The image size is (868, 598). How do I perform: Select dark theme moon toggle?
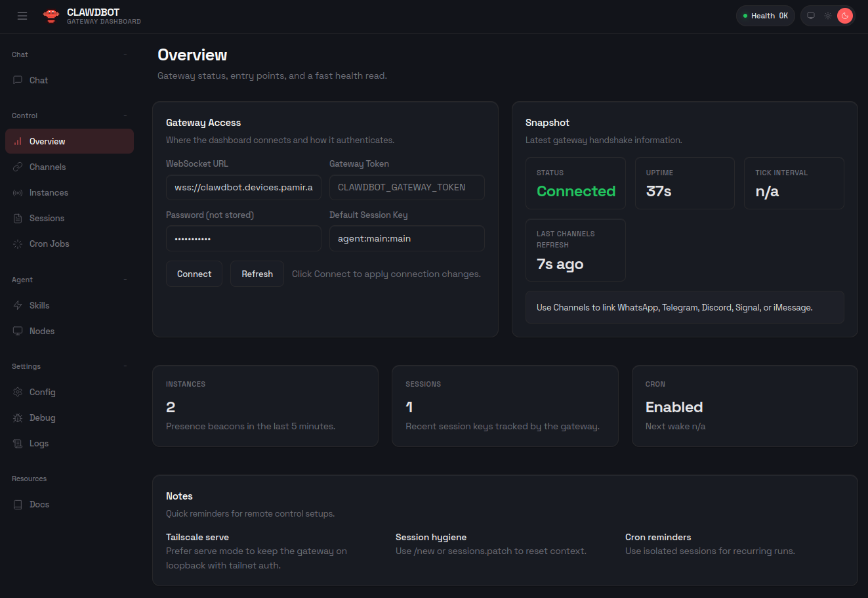pos(845,16)
